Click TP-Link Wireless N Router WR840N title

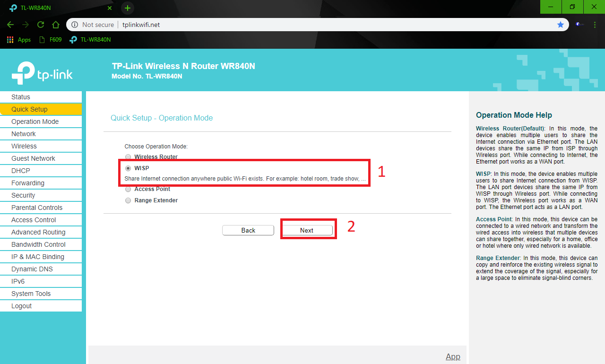[x=183, y=66]
